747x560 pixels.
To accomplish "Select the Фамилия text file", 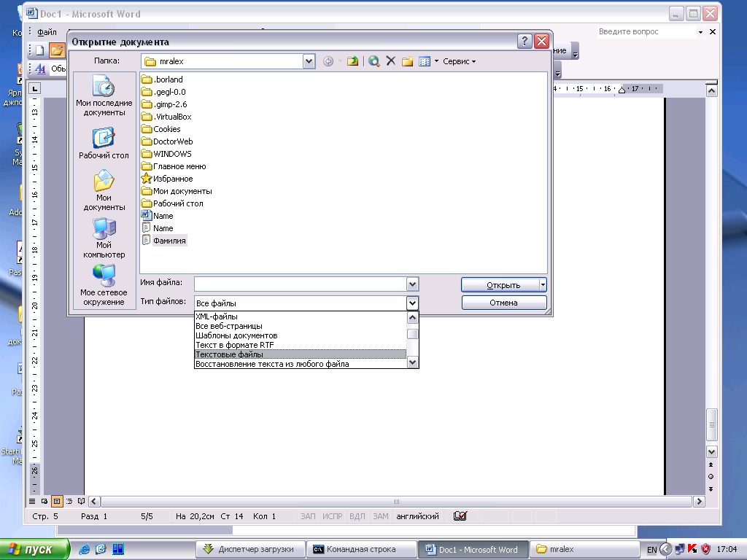I will pos(164,241).
